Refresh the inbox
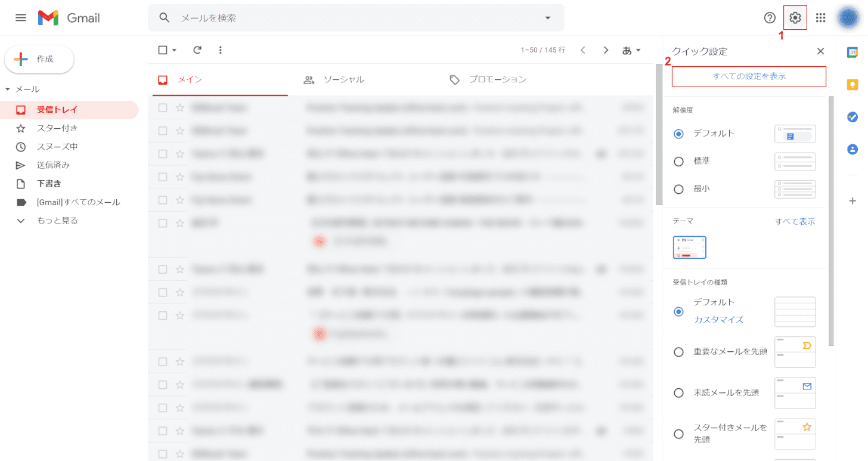868x461 pixels. (x=197, y=50)
